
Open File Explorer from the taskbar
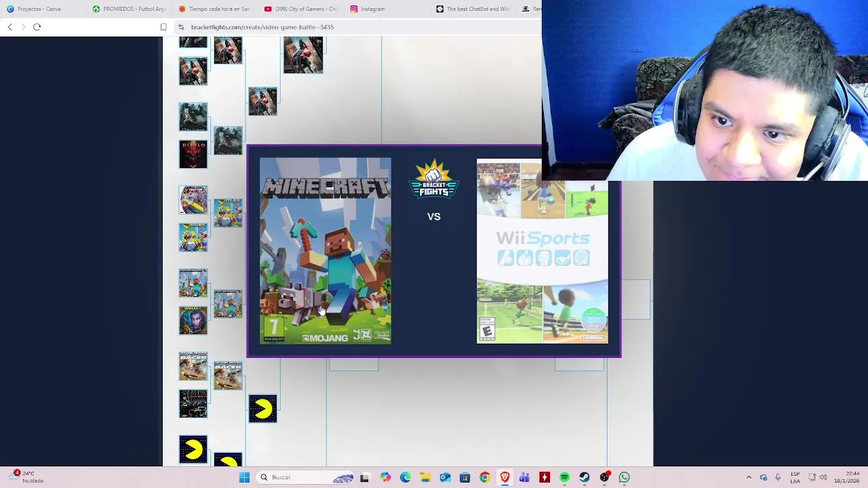(425, 477)
